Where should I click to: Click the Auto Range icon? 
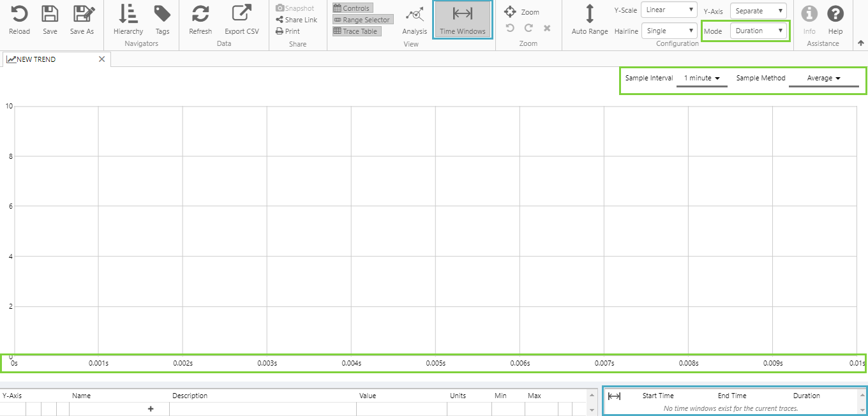pyautogui.click(x=589, y=15)
